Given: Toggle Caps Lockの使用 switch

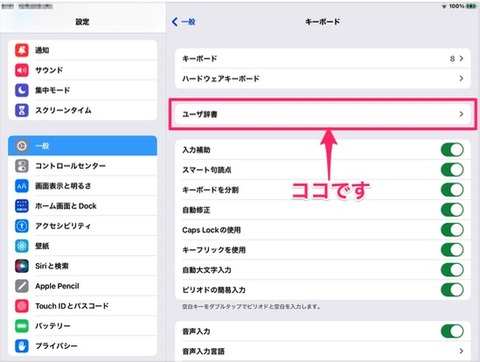Looking at the screenshot, I should point(452,230).
